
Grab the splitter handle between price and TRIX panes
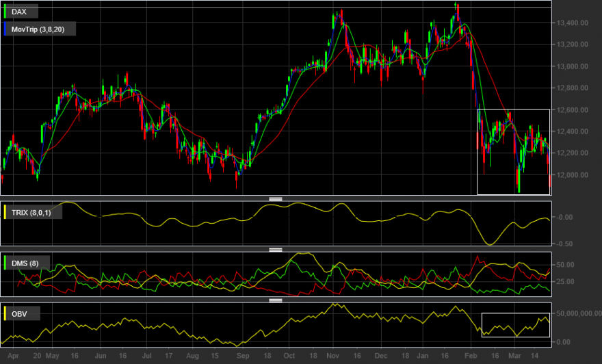276,199
